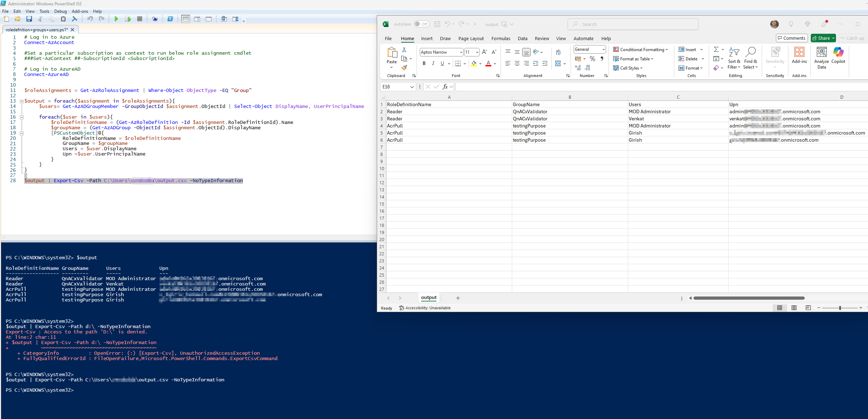Save the script with the ISE save icon
The height and width of the screenshot is (419, 868).
coord(29,19)
